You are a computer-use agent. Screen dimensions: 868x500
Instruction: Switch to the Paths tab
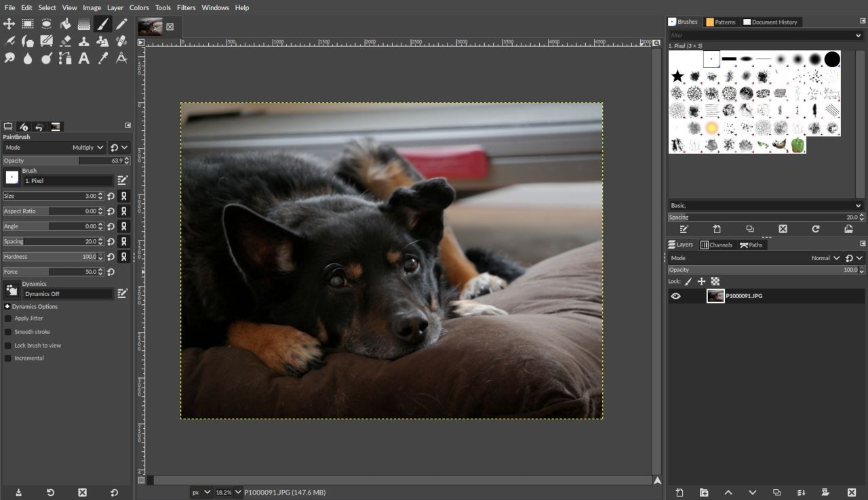751,245
